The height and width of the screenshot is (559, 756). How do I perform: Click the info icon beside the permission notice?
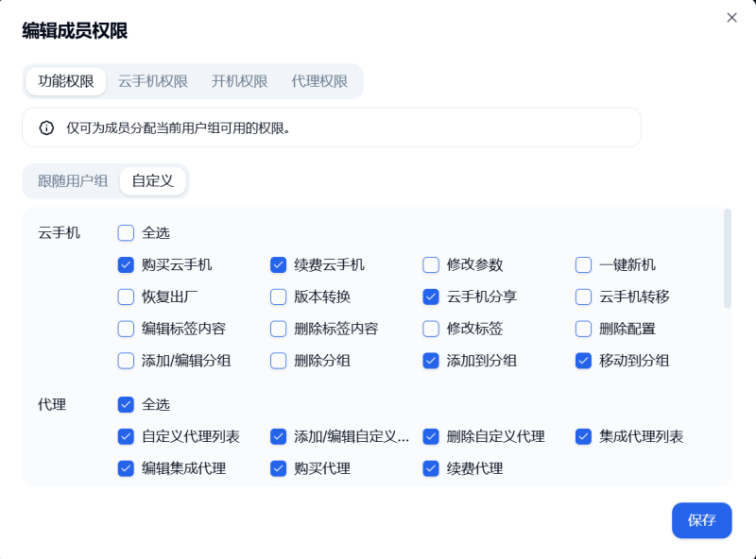coord(46,128)
